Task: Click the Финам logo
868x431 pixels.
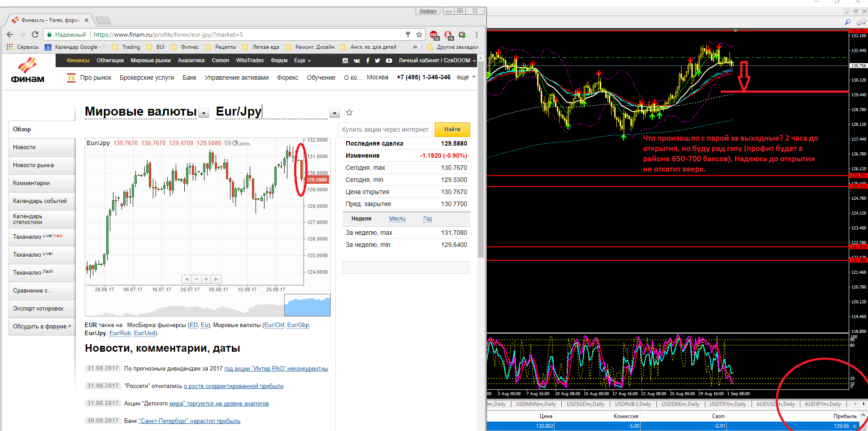Action: 27,70
